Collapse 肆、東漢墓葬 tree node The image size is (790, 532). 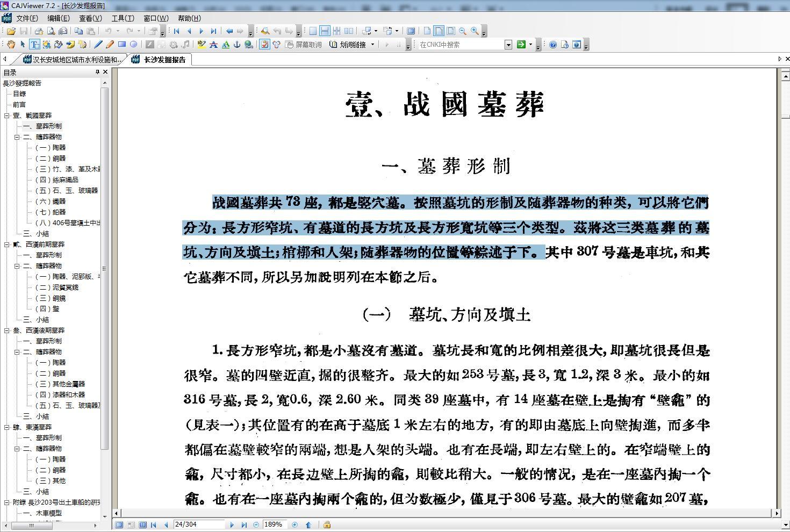pos(7,427)
